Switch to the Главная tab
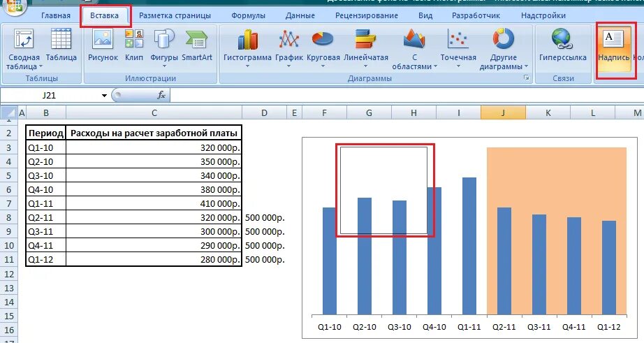Image resolution: width=644 pixels, height=343 pixels. 56,15
